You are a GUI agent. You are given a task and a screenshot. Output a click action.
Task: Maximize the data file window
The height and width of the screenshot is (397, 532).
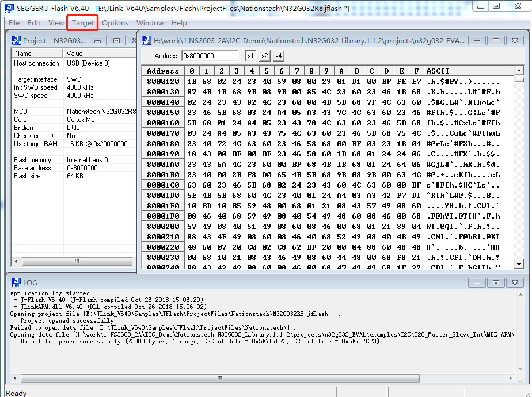(496, 41)
